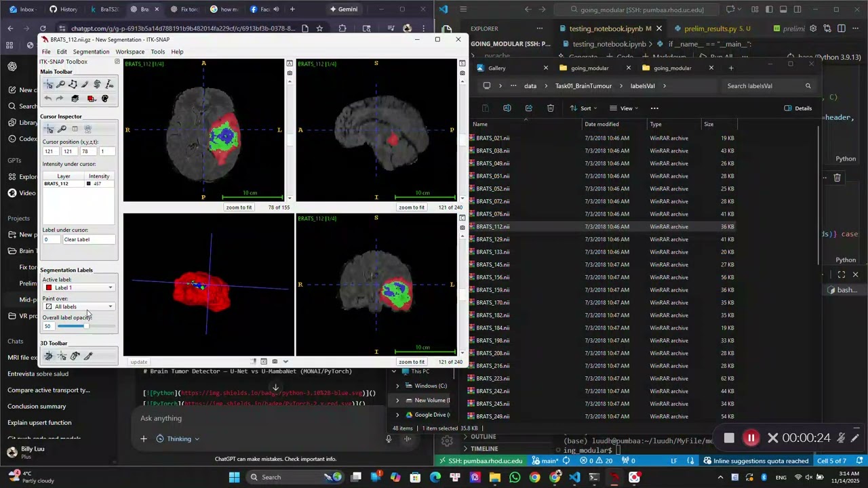Select the Zoom/Pan magnifier tool in Main Toolbar
868x488 pixels.
[60, 85]
